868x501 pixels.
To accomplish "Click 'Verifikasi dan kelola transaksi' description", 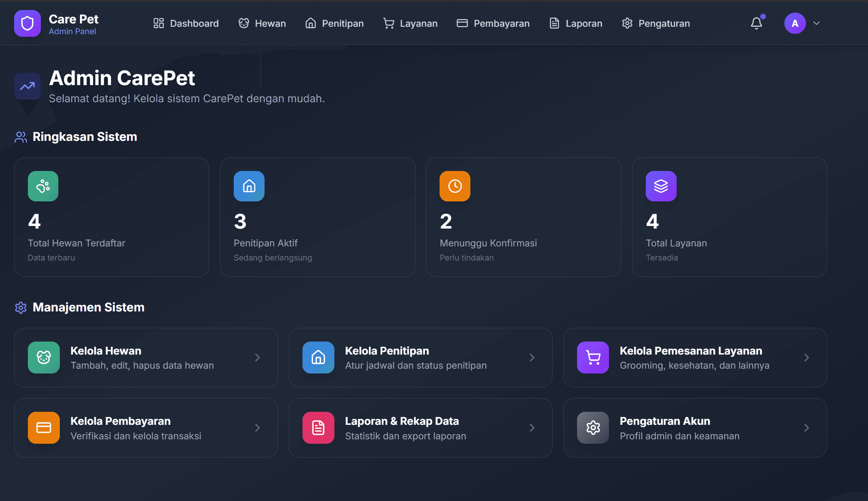I will pos(136,436).
